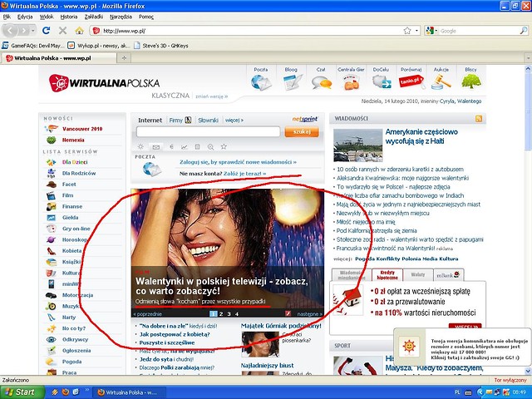Open the Haiti news thumbnail
The height and width of the screenshot is (399, 532).
(358, 145)
